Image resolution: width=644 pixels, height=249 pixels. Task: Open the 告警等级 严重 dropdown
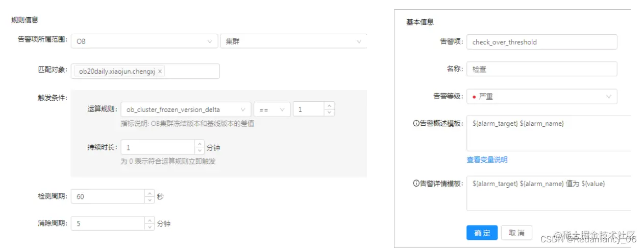541,97
